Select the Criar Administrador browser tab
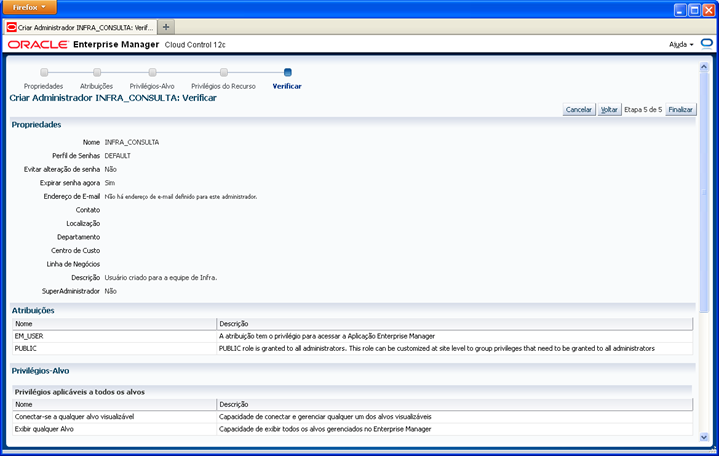Image resolution: width=719 pixels, height=456 pixels. coord(80,28)
